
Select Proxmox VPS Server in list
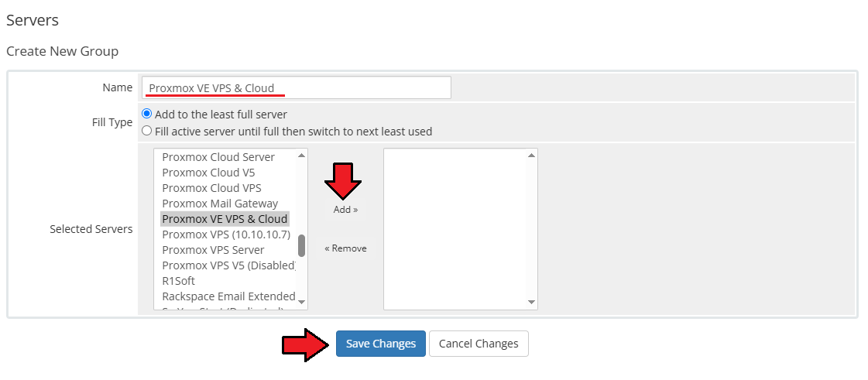click(x=213, y=250)
